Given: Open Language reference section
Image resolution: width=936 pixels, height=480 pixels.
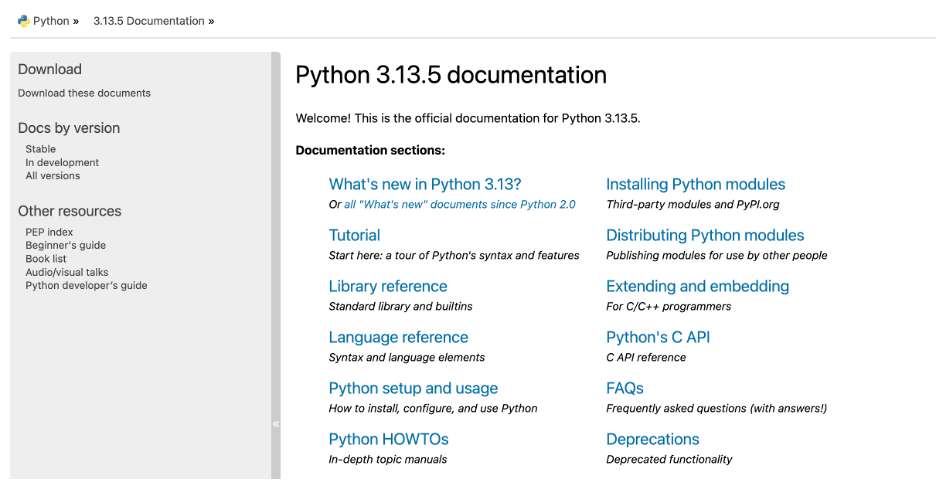Looking at the screenshot, I should [399, 337].
